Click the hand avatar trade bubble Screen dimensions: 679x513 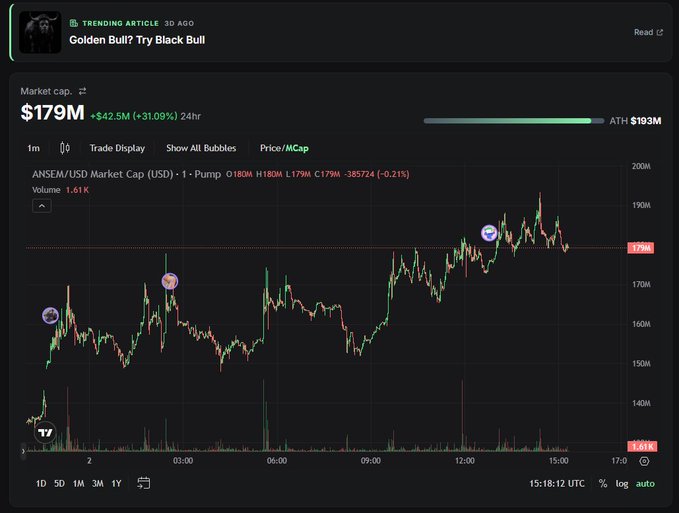point(170,281)
